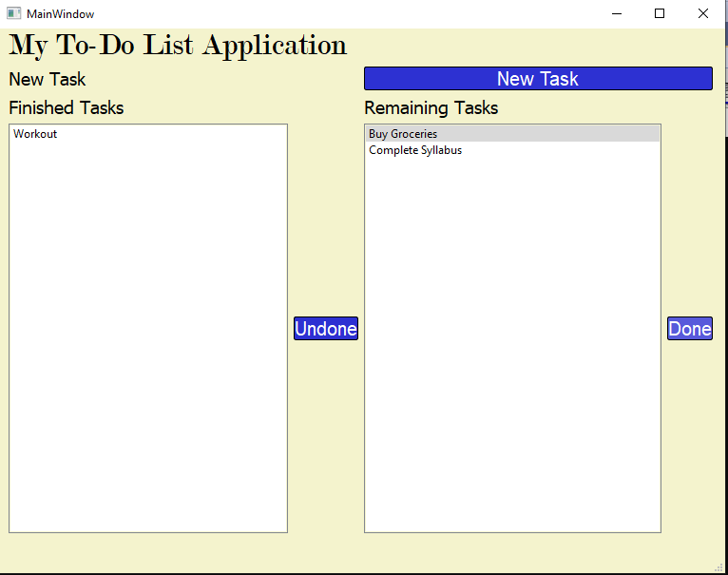Select the Complete Syllabus task

[512, 150]
